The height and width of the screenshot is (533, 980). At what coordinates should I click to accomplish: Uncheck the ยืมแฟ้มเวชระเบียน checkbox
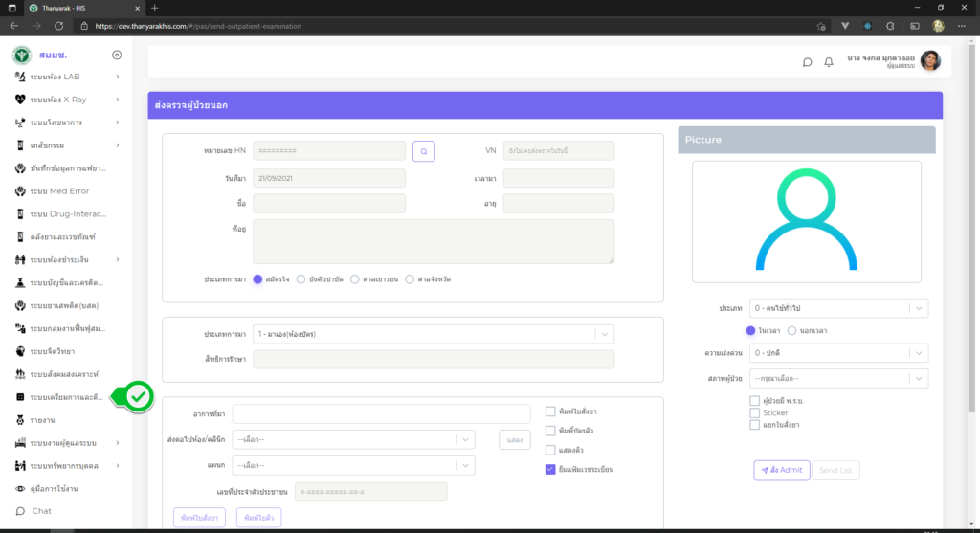(x=550, y=469)
